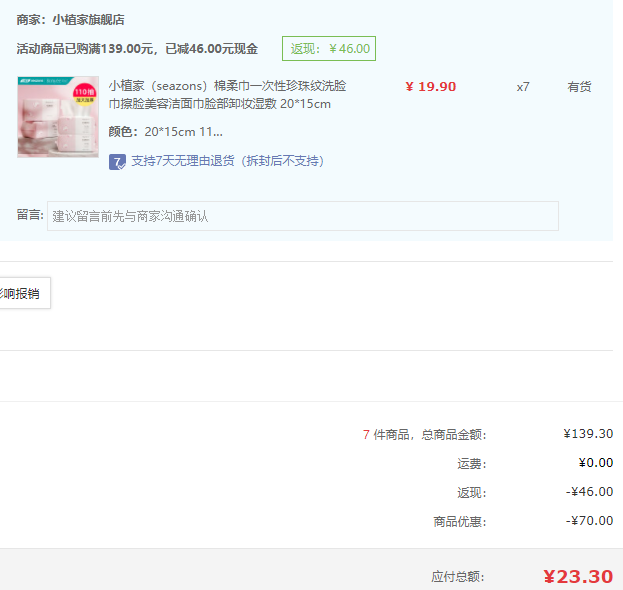Click the 返现 ¥46.00 cashback badge
The height and width of the screenshot is (590, 623).
point(329,48)
